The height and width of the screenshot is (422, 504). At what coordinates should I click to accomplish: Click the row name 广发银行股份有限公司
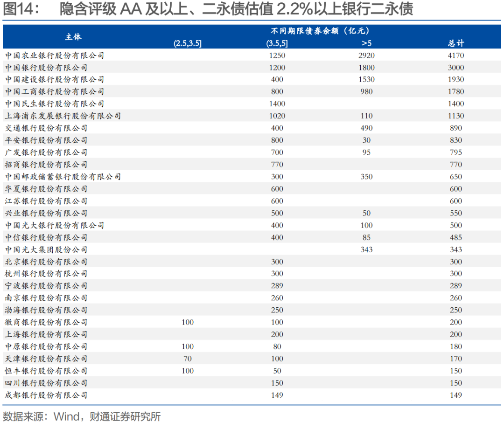coord(46,152)
